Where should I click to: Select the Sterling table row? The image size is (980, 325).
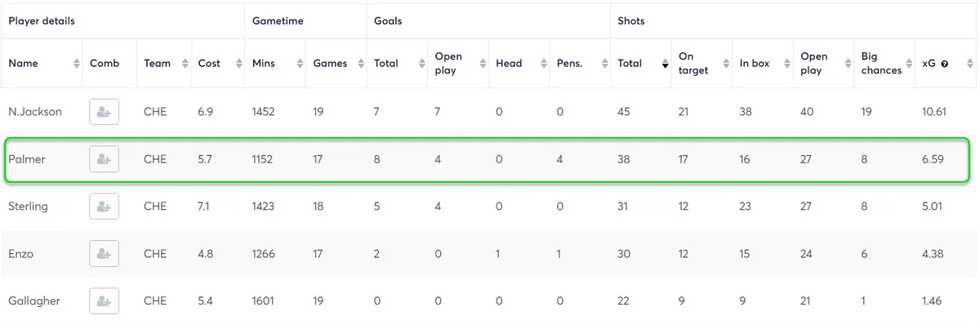coord(489,207)
